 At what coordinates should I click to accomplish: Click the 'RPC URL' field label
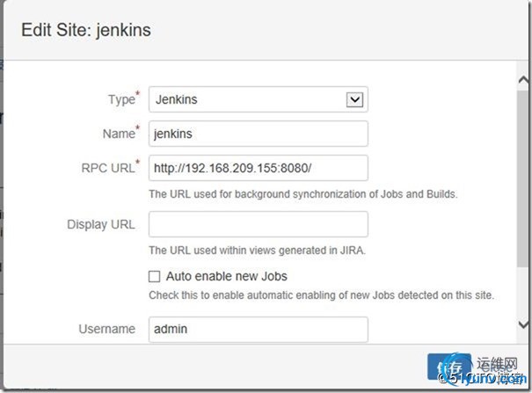[x=110, y=167]
